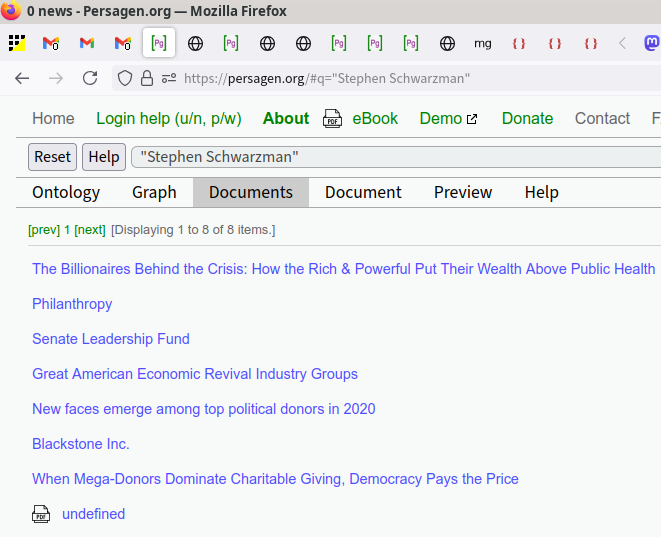Open Login help (u/n, p/w)
Screen dimensions: 661x537
pyautogui.click(x=169, y=118)
